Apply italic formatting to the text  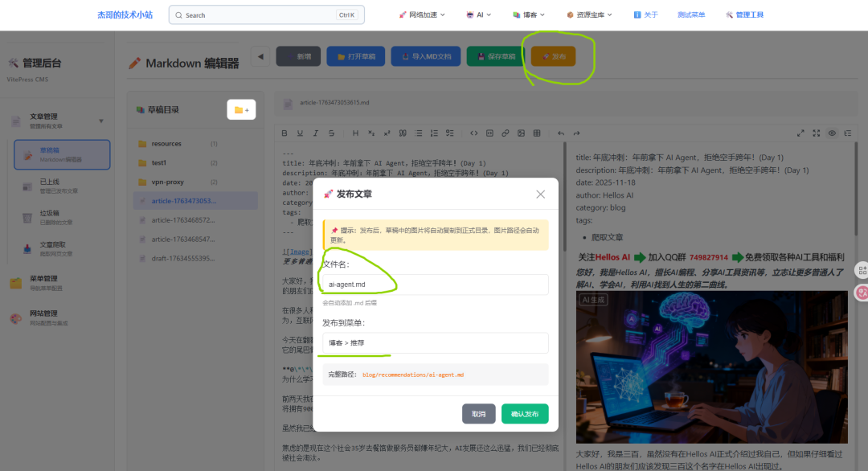click(315, 133)
